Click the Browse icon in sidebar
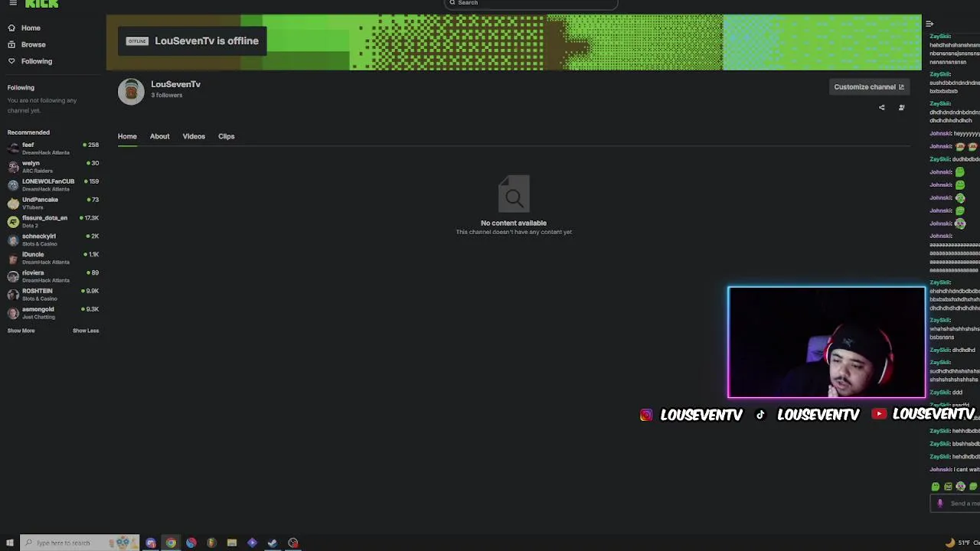The height and width of the screenshot is (551, 980). click(11, 44)
